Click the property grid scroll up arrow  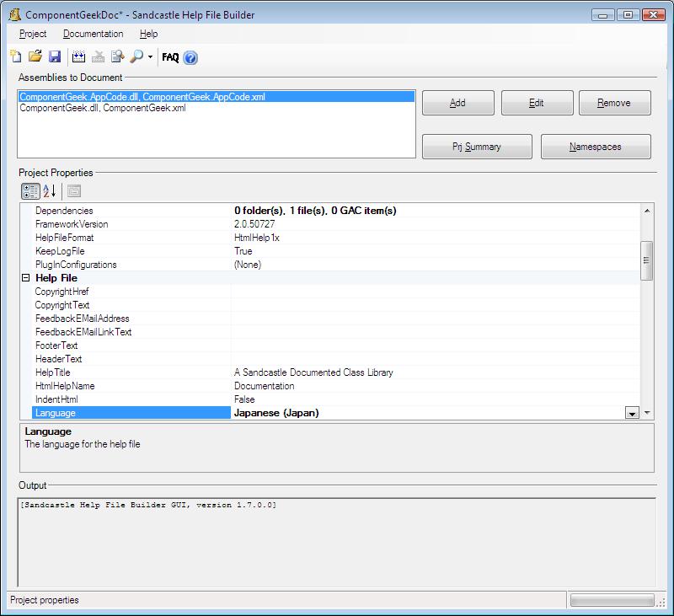pos(647,211)
